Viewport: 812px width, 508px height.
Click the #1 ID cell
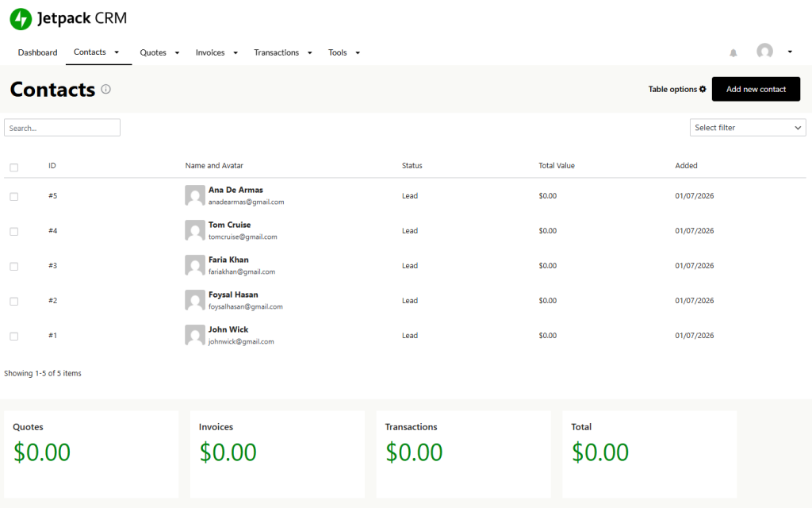tap(53, 336)
